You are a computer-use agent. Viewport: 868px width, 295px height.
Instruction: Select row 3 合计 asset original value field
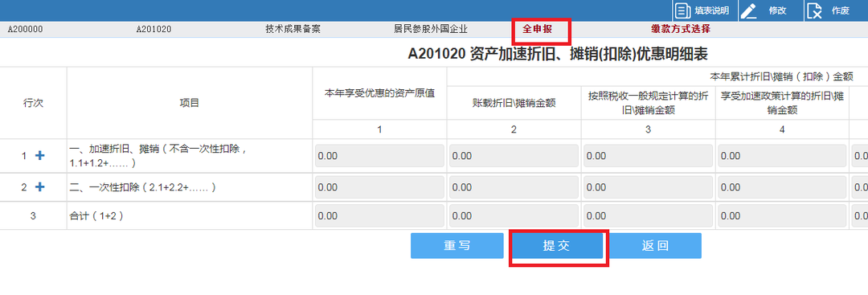[379, 216]
